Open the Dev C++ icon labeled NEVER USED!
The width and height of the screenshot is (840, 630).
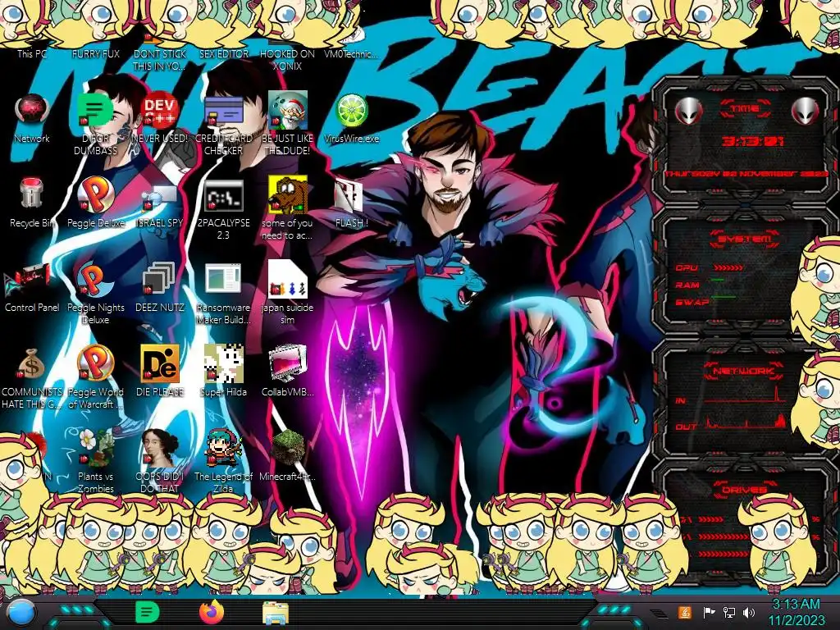pos(160,111)
